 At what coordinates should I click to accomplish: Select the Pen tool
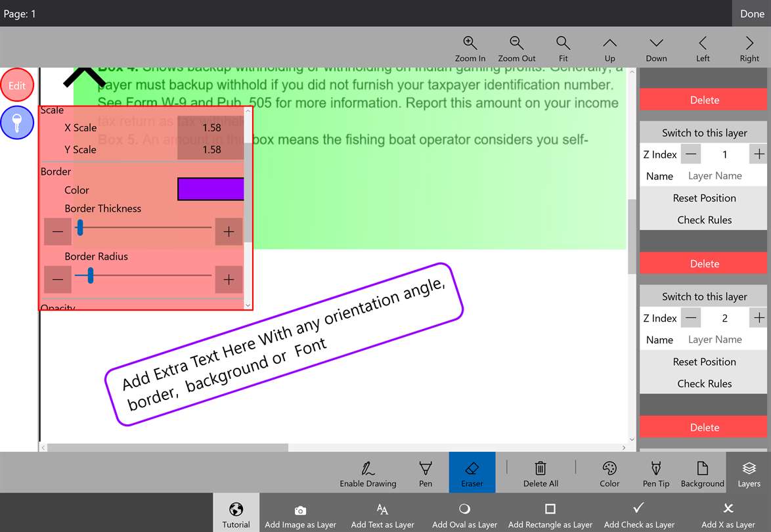point(426,473)
